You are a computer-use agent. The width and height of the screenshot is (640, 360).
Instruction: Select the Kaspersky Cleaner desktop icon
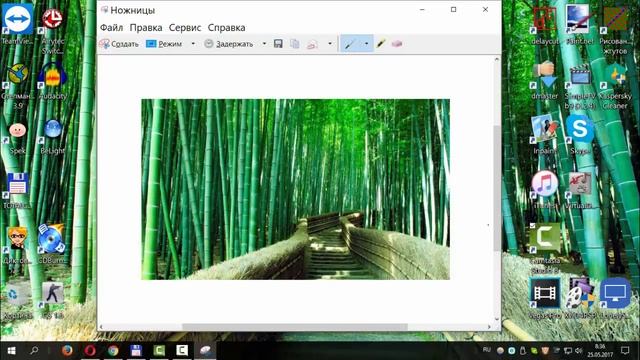(615, 86)
